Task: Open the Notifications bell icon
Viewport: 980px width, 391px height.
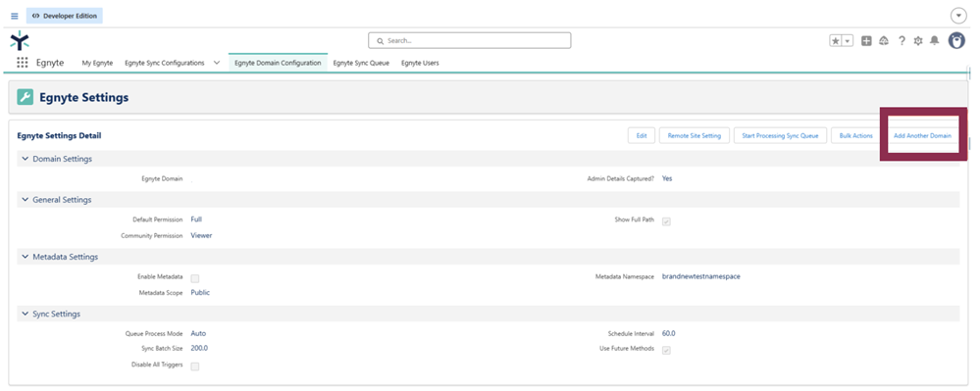Action: pyautogui.click(x=934, y=40)
